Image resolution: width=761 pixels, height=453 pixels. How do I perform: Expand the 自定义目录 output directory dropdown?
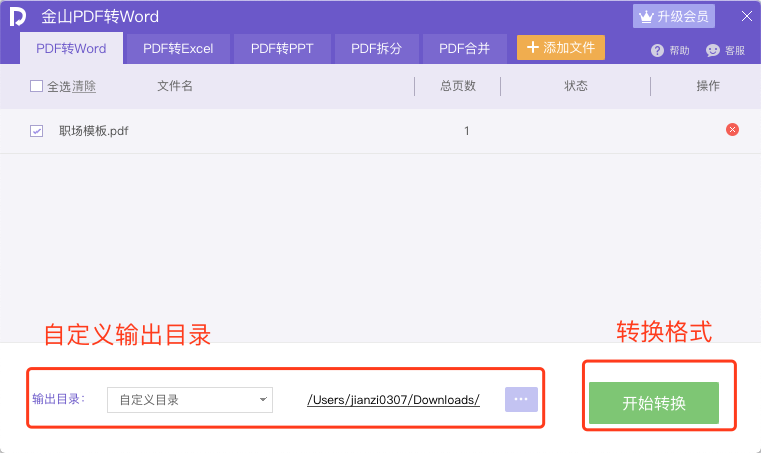tap(190, 400)
